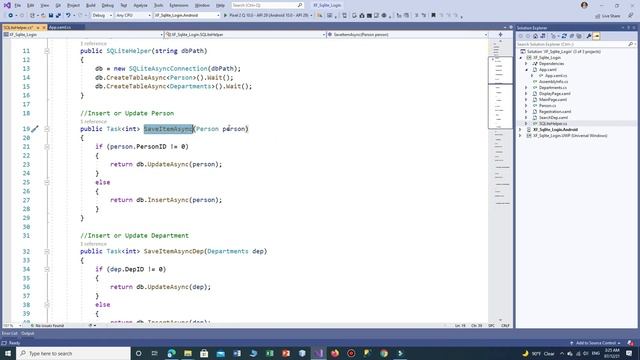The height and width of the screenshot is (360, 640).
Task: Open the Debug configuration dropdown
Action: tap(102, 15)
